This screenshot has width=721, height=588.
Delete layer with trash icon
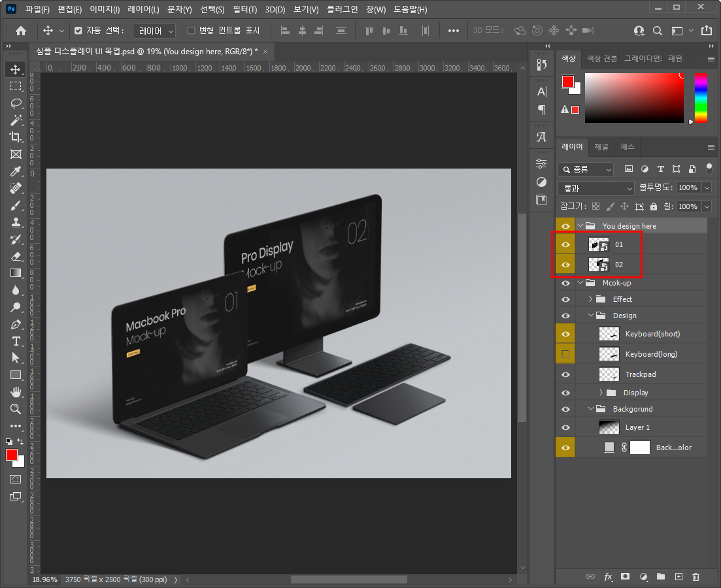tap(696, 576)
